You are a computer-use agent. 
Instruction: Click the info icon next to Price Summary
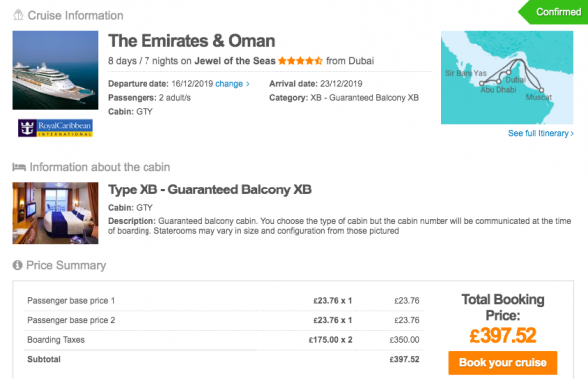[17, 265]
